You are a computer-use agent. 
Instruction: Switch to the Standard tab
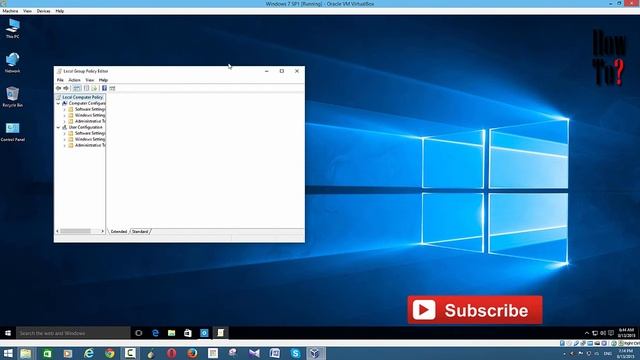pos(140,231)
